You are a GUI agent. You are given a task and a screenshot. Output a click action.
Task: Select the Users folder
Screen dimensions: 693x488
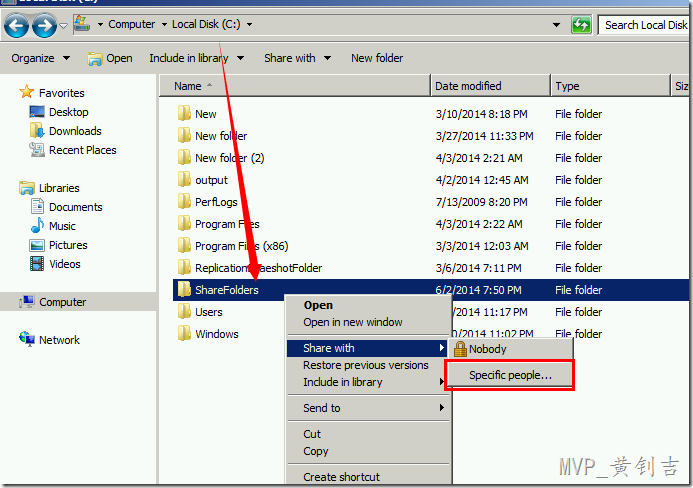point(209,312)
